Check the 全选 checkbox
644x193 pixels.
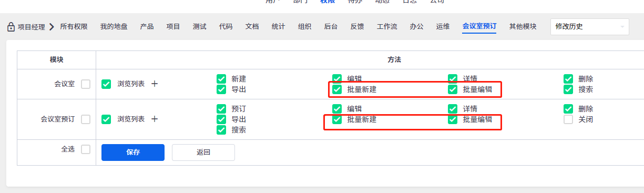(x=86, y=149)
